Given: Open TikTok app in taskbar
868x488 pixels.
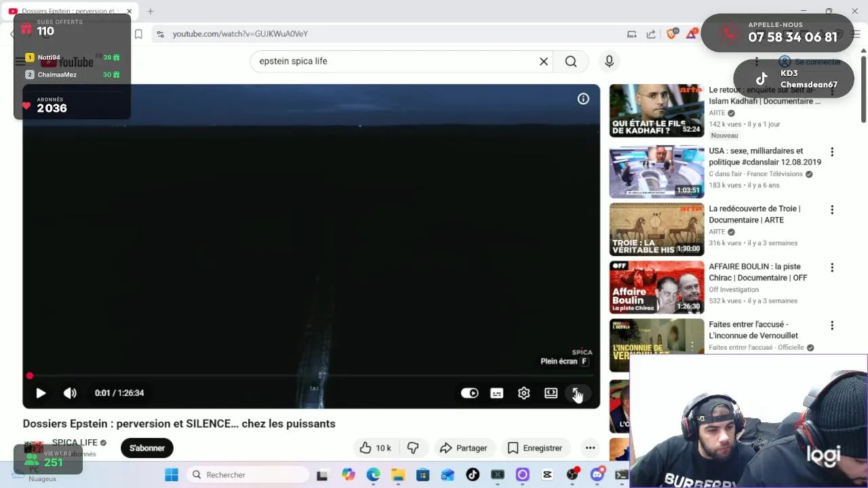Looking at the screenshot, I should (473, 475).
